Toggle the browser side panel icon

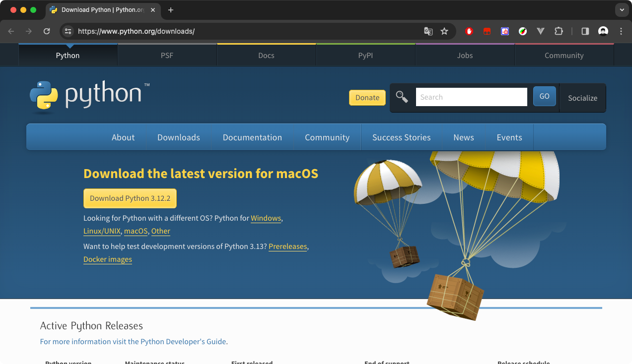(585, 31)
